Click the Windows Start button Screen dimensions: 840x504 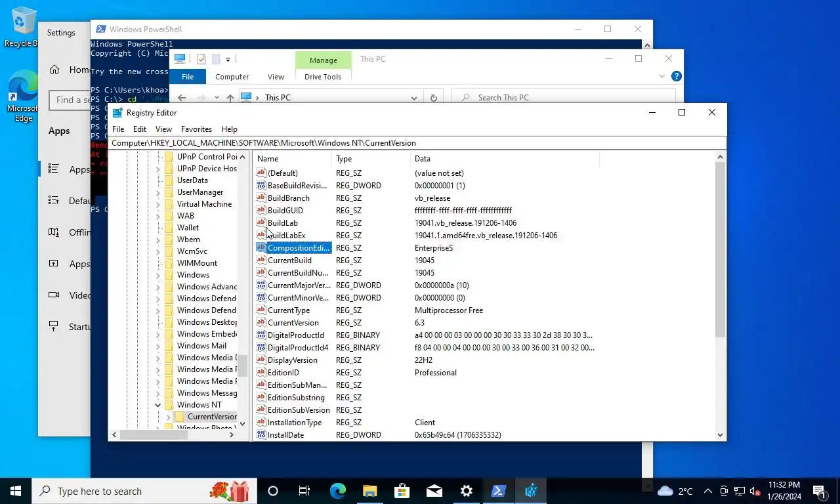pyautogui.click(x=16, y=491)
